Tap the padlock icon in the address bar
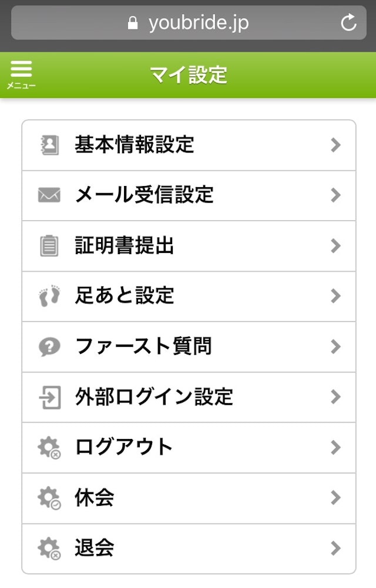This screenshot has height=588, width=376. (133, 23)
